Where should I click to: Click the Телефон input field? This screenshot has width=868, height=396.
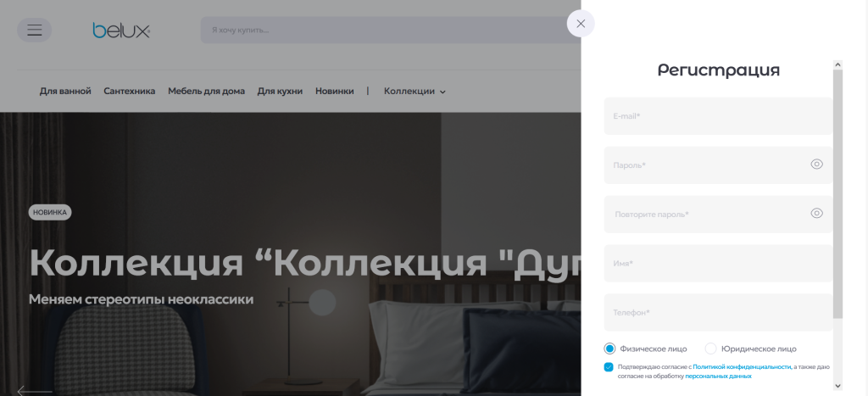[718, 312]
